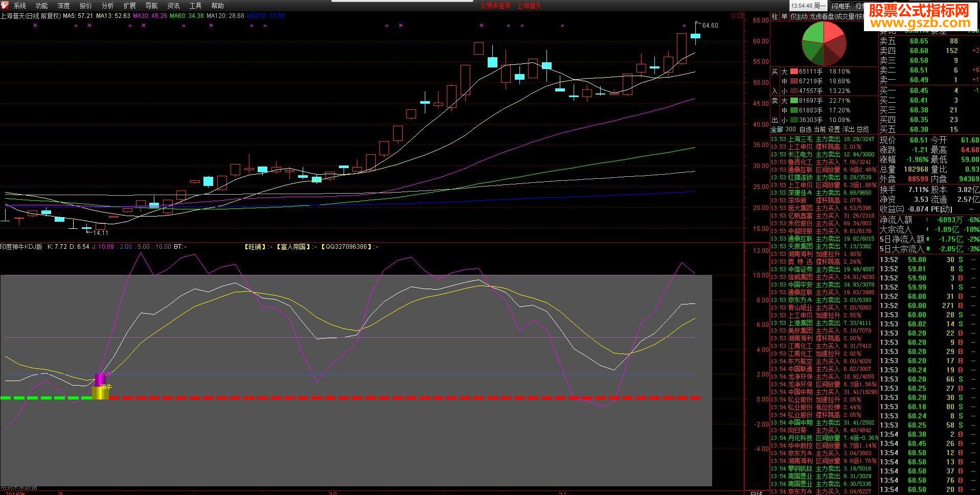Click the red application logo icon

(5, 6)
